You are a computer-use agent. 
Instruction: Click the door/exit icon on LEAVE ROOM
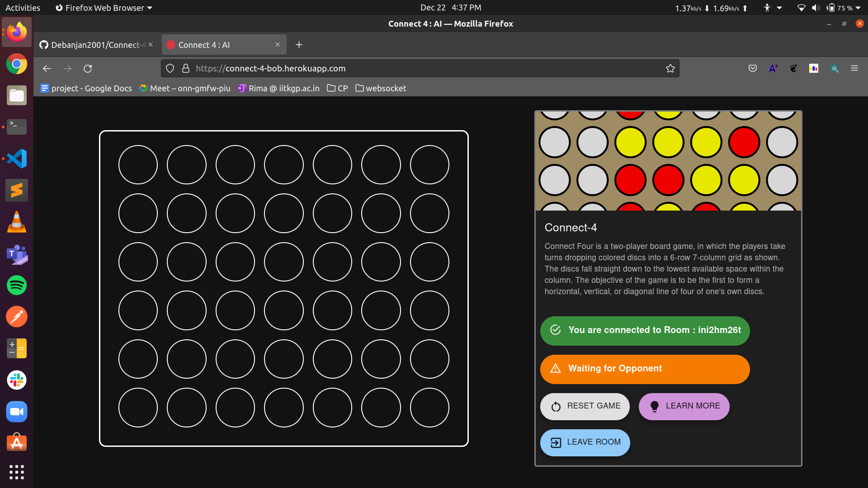[556, 442]
